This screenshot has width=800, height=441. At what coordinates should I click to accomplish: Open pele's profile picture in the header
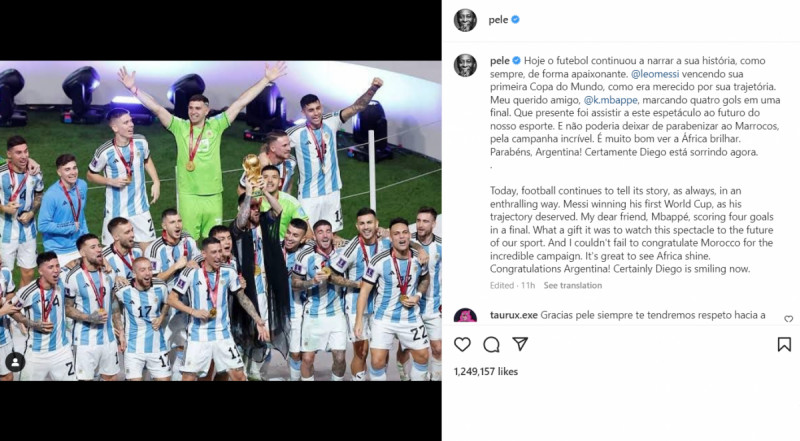coord(465,20)
